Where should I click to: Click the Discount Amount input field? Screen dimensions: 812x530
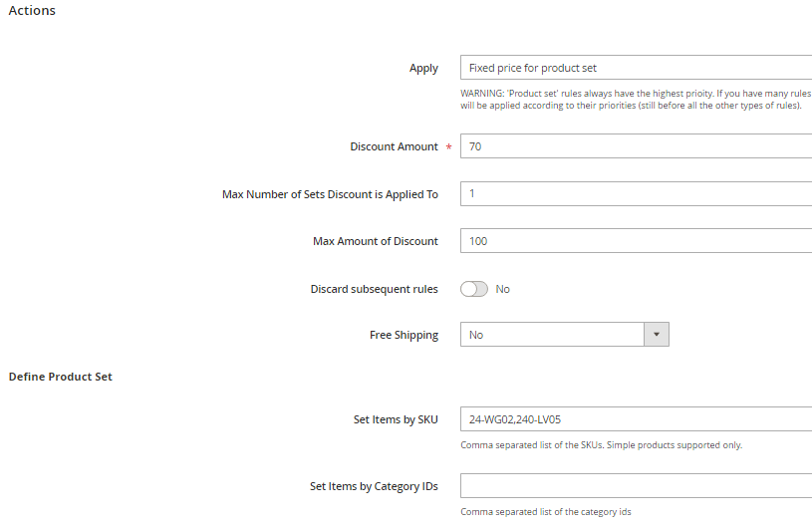[x=636, y=146]
